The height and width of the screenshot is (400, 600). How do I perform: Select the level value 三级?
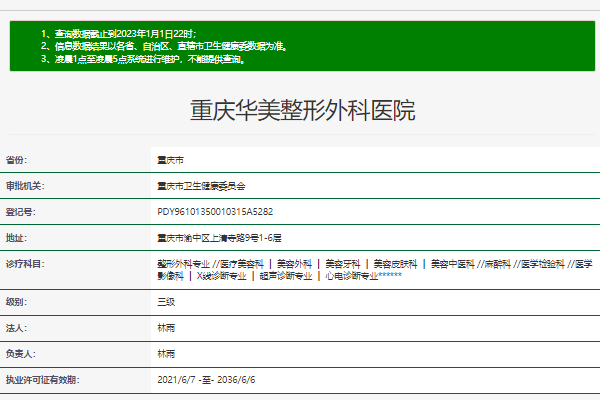pyautogui.click(x=166, y=302)
